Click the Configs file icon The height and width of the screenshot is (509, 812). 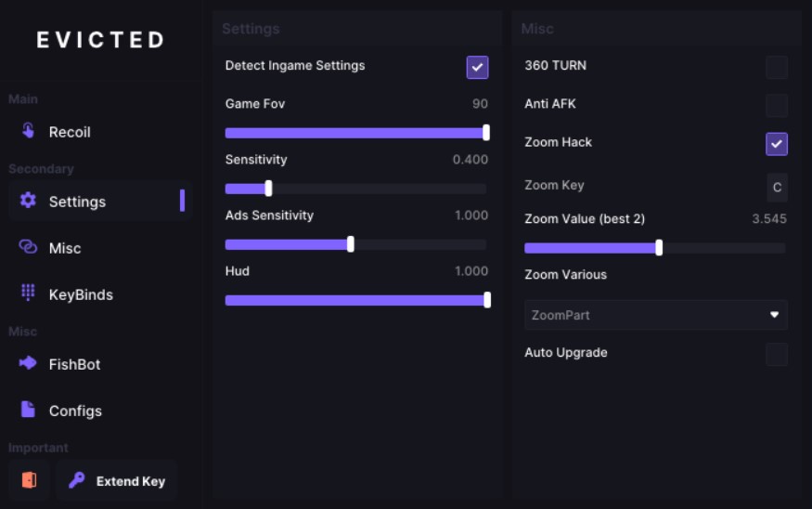point(28,410)
